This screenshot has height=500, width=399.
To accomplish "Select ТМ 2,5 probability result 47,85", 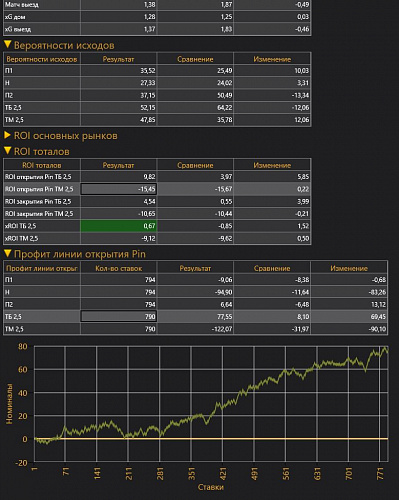I will (118, 120).
